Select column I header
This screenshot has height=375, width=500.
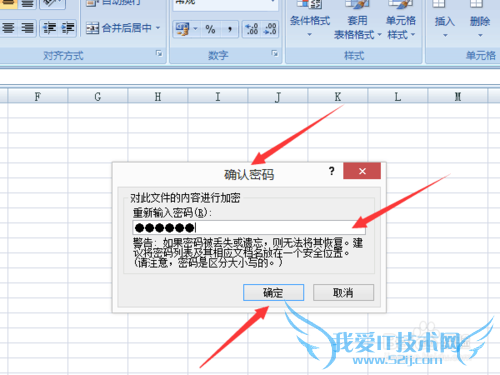coord(218,97)
